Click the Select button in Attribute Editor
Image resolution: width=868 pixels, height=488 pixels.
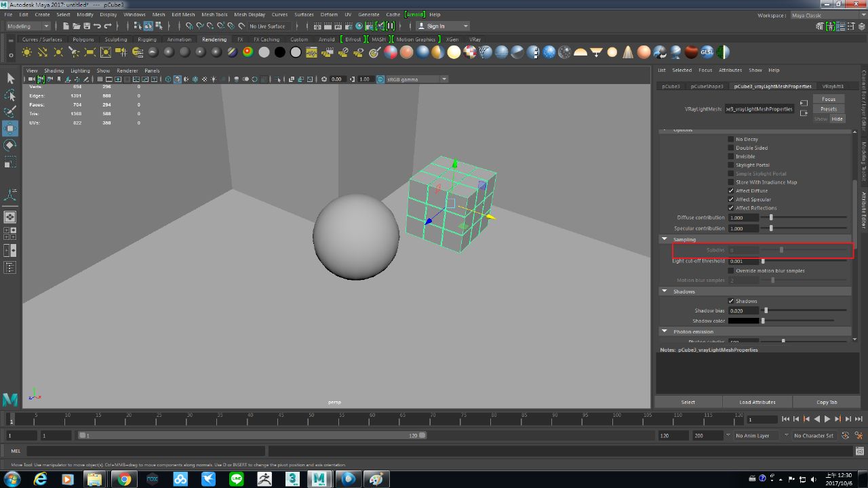(688, 402)
